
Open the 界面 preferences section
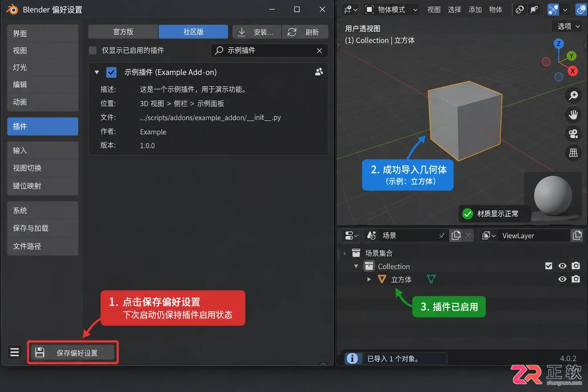coord(42,33)
